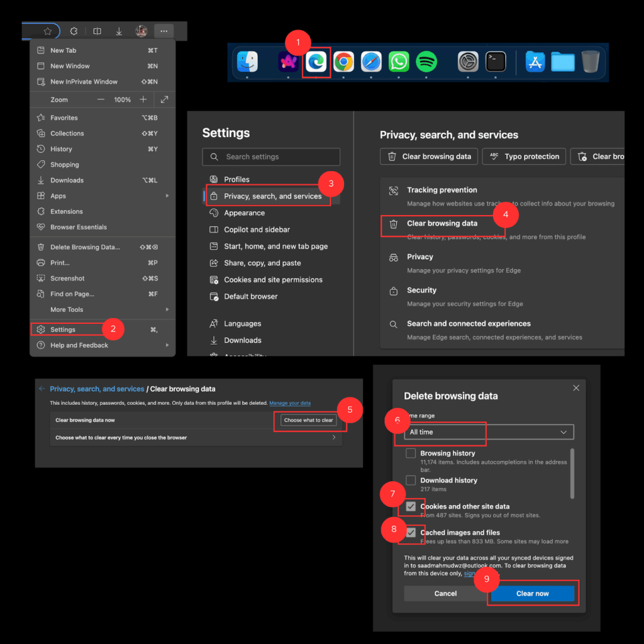Viewport: 644px width, 644px height.
Task: Open the Trash in the dock
Action: coord(590,62)
